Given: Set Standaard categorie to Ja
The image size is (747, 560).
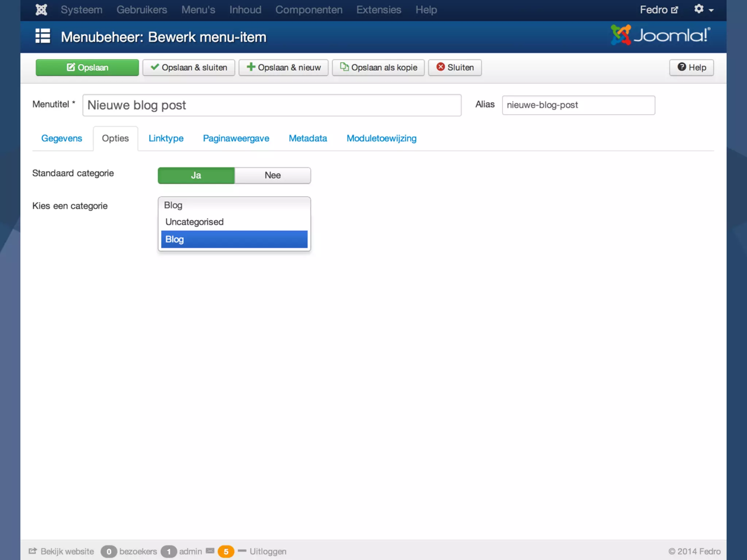Looking at the screenshot, I should pos(196,175).
